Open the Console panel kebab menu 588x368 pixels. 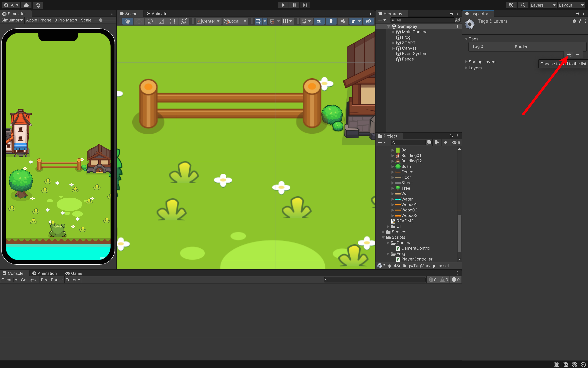[x=457, y=273]
